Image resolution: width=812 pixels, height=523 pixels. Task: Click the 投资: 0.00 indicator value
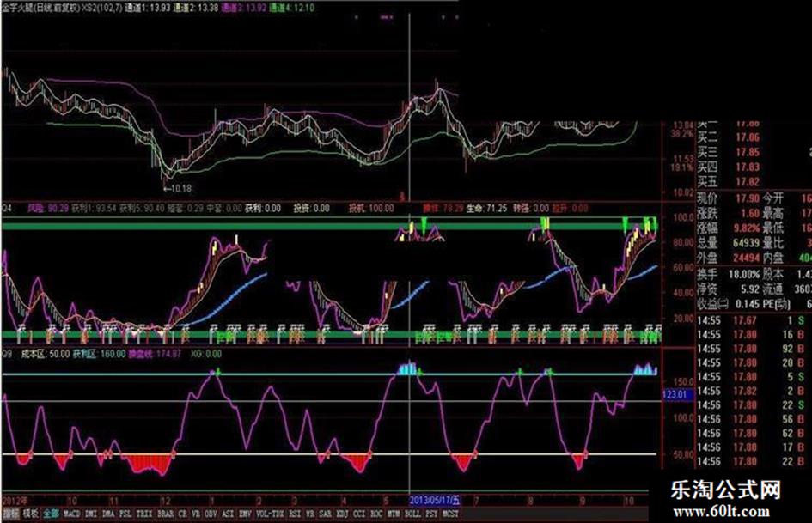(312, 208)
